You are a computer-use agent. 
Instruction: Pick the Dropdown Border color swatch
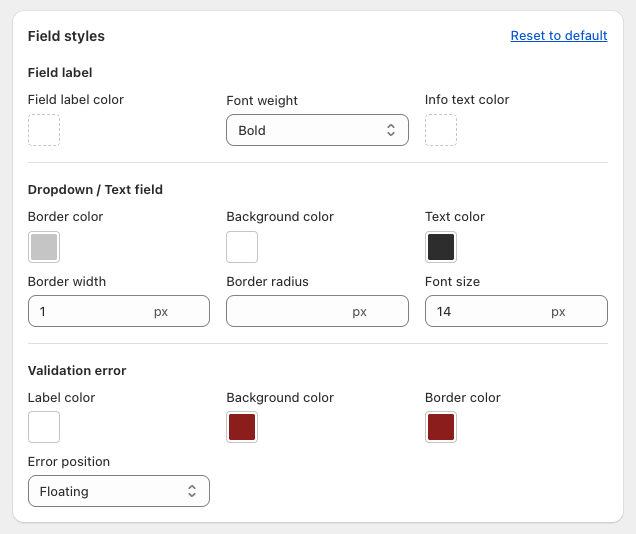[44, 247]
